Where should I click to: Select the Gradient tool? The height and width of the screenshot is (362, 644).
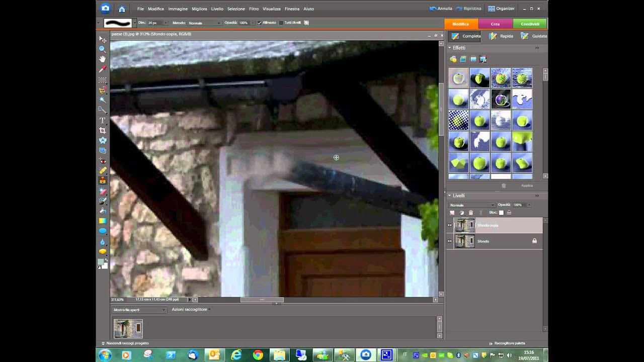click(x=103, y=221)
